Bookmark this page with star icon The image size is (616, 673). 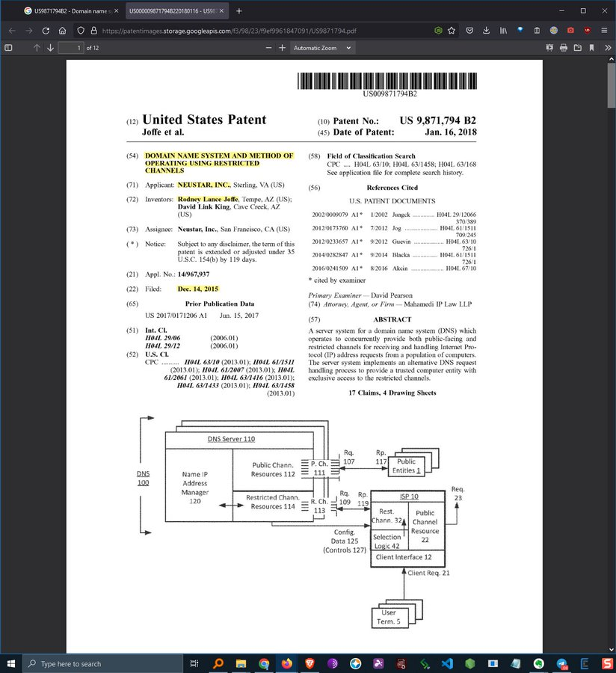point(452,31)
